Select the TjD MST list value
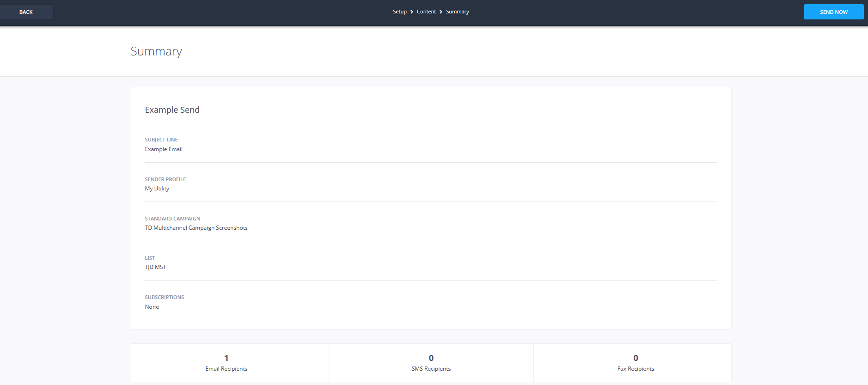The width and height of the screenshot is (868, 385). point(155,267)
